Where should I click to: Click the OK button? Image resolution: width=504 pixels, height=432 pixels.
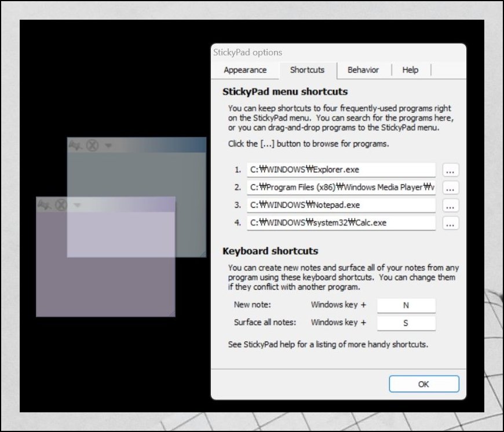click(x=423, y=384)
